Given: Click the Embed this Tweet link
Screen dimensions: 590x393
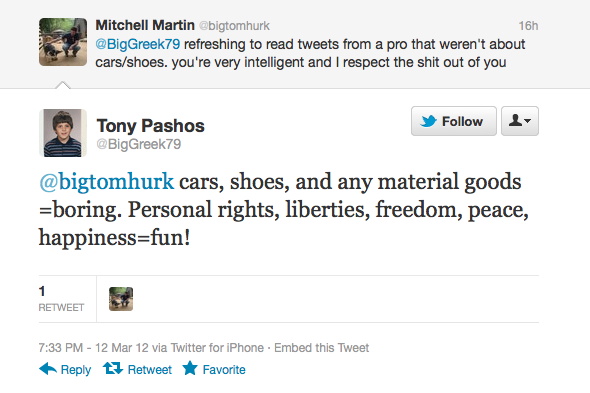Looking at the screenshot, I should [x=322, y=347].
